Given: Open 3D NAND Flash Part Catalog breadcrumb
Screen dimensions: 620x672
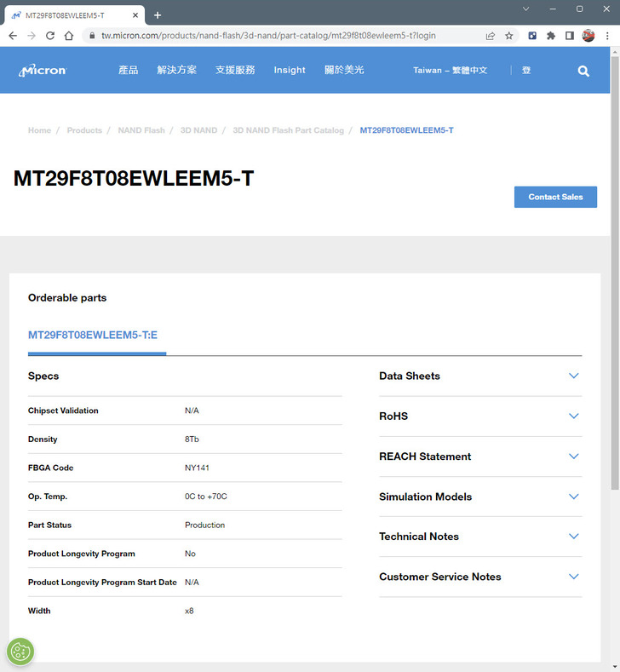Looking at the screenshot, I should [289, 130].
